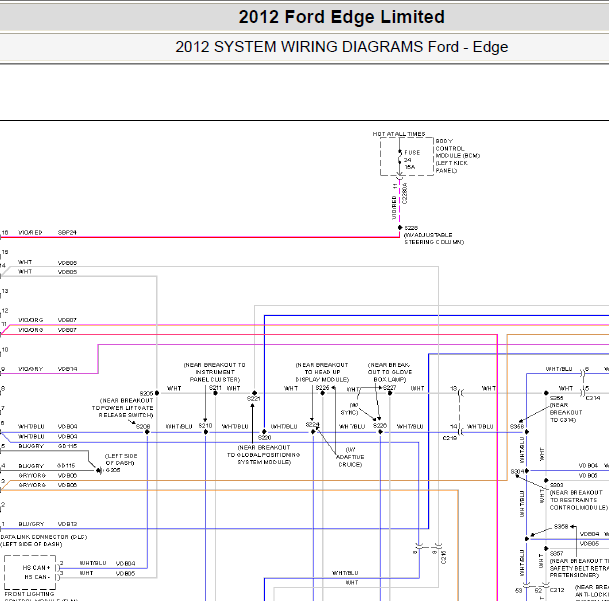Click the 'NEAR BREAKOUT TO GLOBAL POSITIONING SYSTEM MODULE' note
This screenshot has height=601, width=609.
[x=264, y=455]
